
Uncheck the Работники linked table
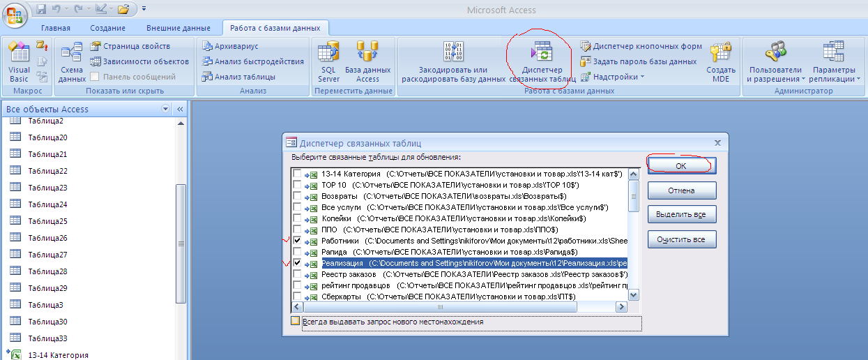tap(298, 241)
